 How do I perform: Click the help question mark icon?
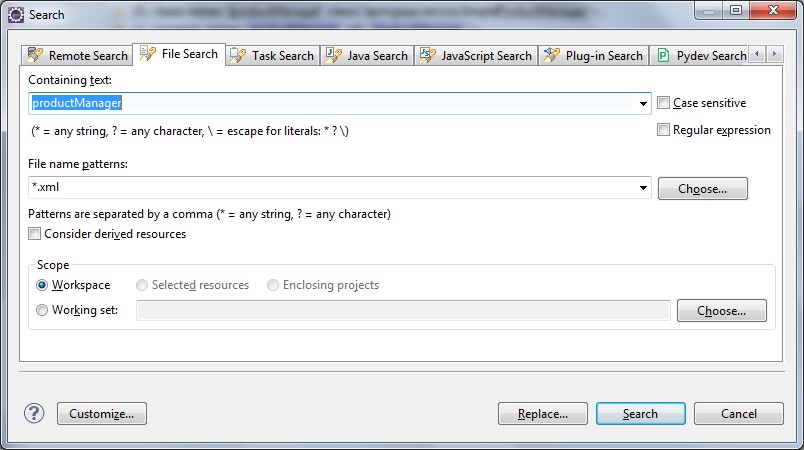[x=34, y=413]
